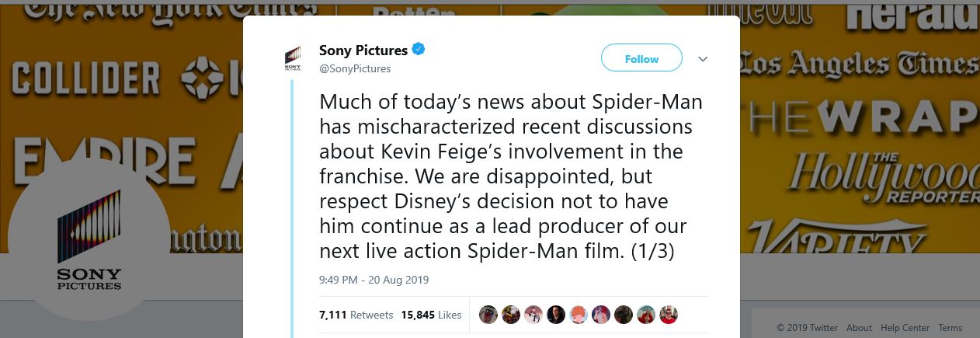Screen dimensions: 980x338
Task: Click the fourth liker avatar with dark background
Action: click(555, 315)
